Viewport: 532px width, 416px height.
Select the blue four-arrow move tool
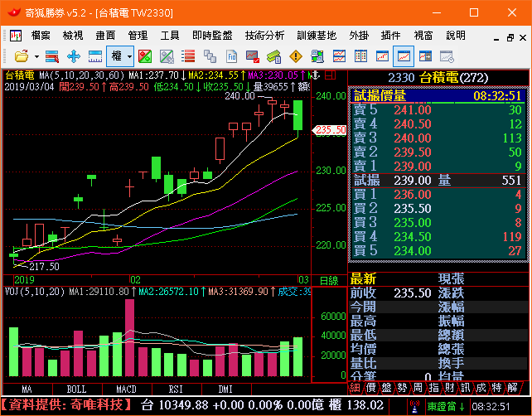[x=74, y=56]
